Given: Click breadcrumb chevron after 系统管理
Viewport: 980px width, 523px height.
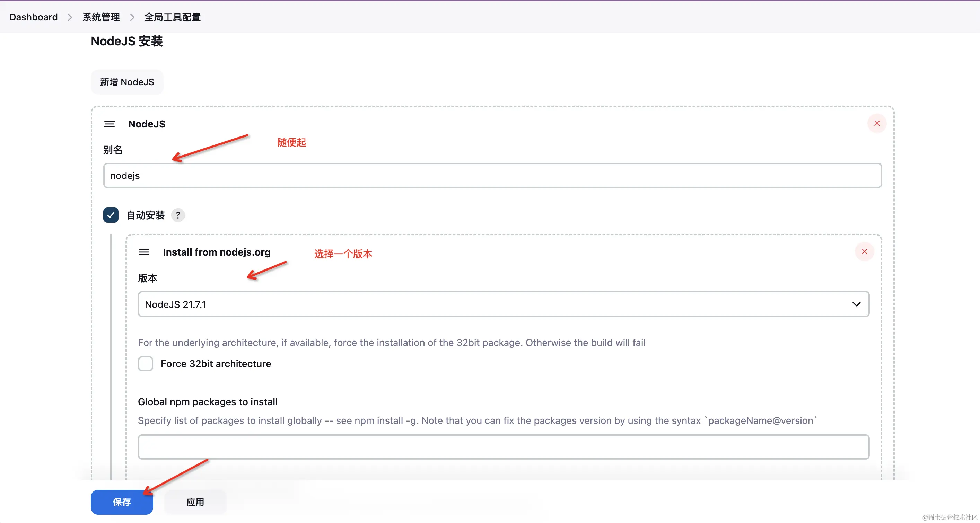Looking at the screenshot, I should [x=132, y=18].
